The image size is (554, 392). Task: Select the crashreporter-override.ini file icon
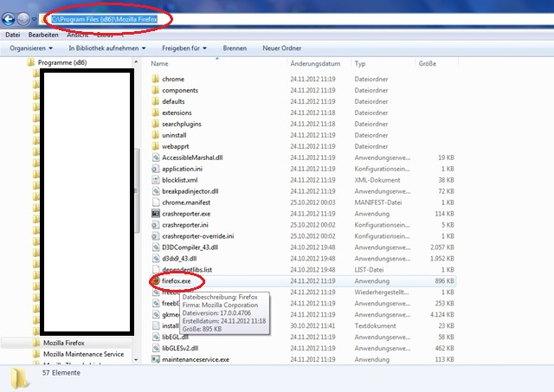tap(156, 236)
